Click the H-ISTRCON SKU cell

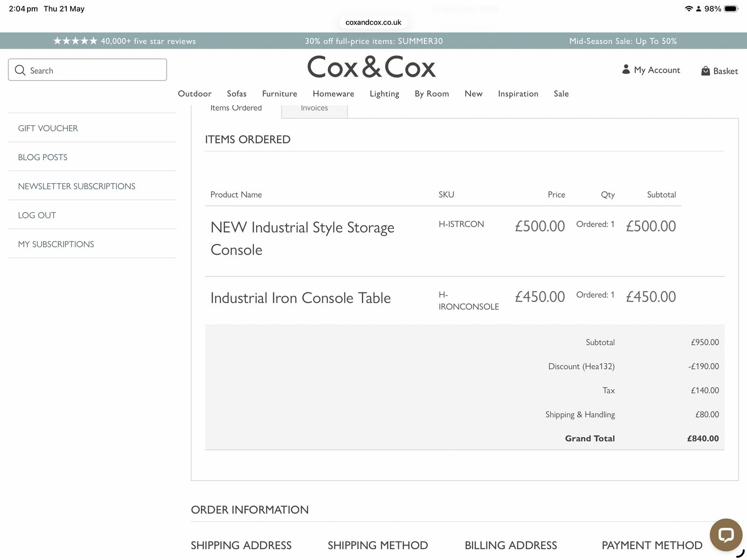[x=461, y=224]
